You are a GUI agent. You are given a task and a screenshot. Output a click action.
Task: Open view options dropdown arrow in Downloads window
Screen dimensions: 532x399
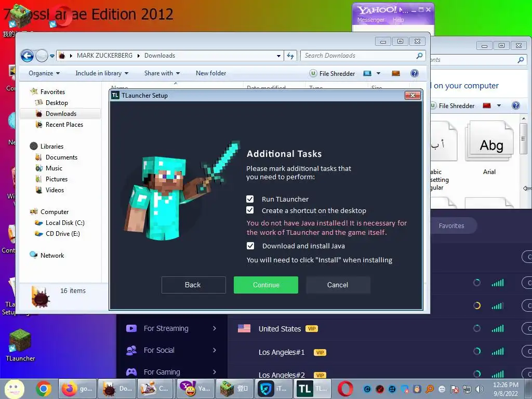[x=378, y=73]
